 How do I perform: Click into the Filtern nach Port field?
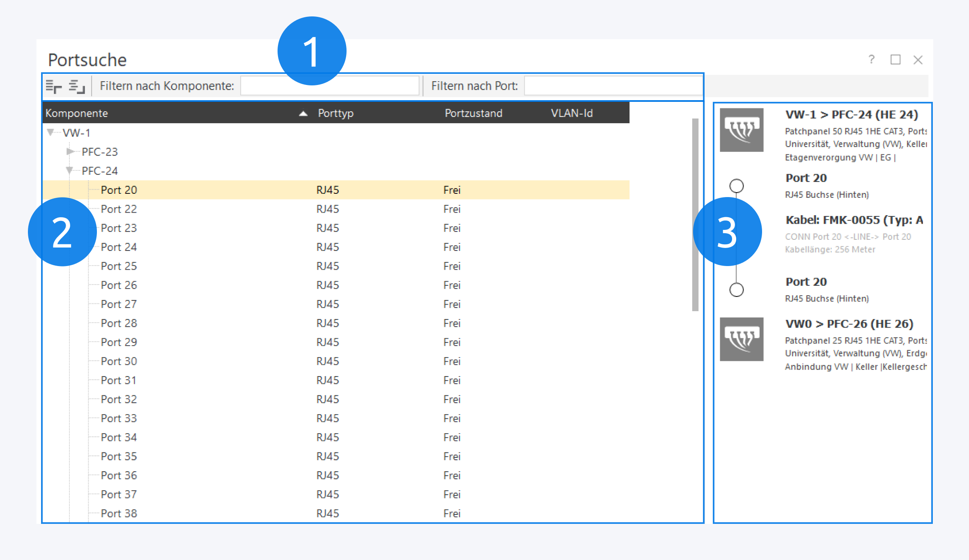(x=613, y=86)
